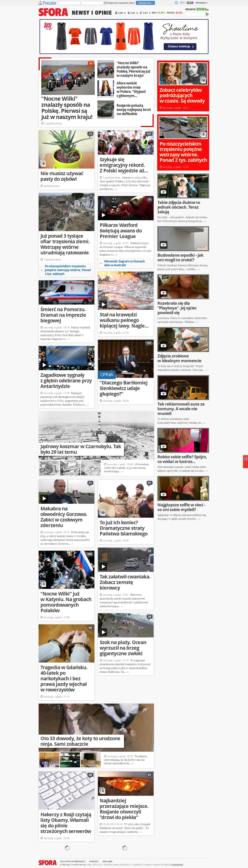Open headline Hakerzy z Rosji czytają listy Obamy
This screenshot has width=248, height=868.
(x=66, y=823)
